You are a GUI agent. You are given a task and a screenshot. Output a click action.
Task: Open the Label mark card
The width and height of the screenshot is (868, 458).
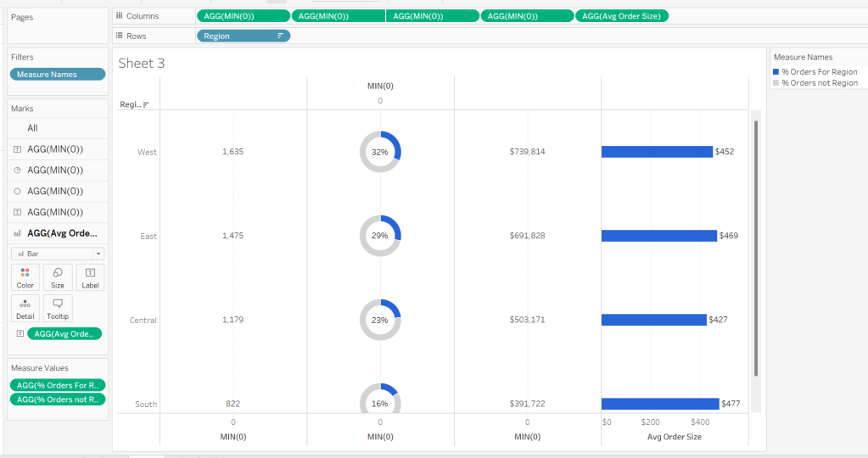tap(90, 276)
